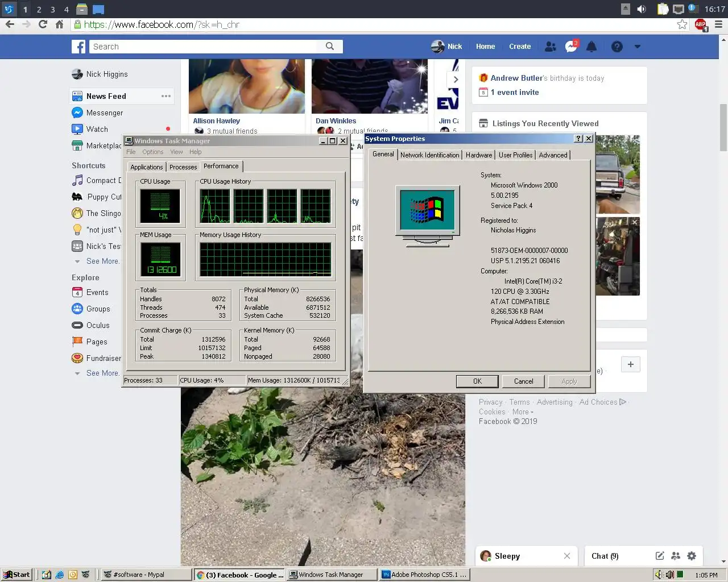Click into the Facebook search field

click(x=203, y=47)
